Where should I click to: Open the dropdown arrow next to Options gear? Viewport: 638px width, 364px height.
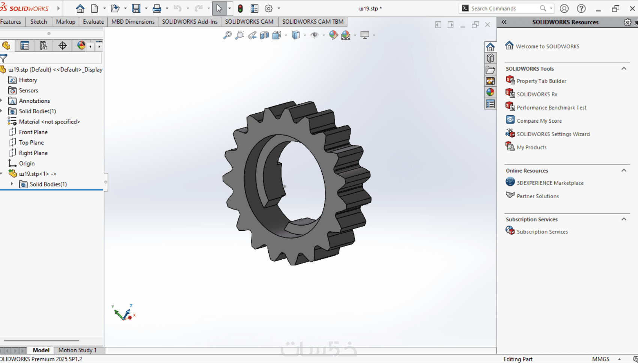point(279,8)
